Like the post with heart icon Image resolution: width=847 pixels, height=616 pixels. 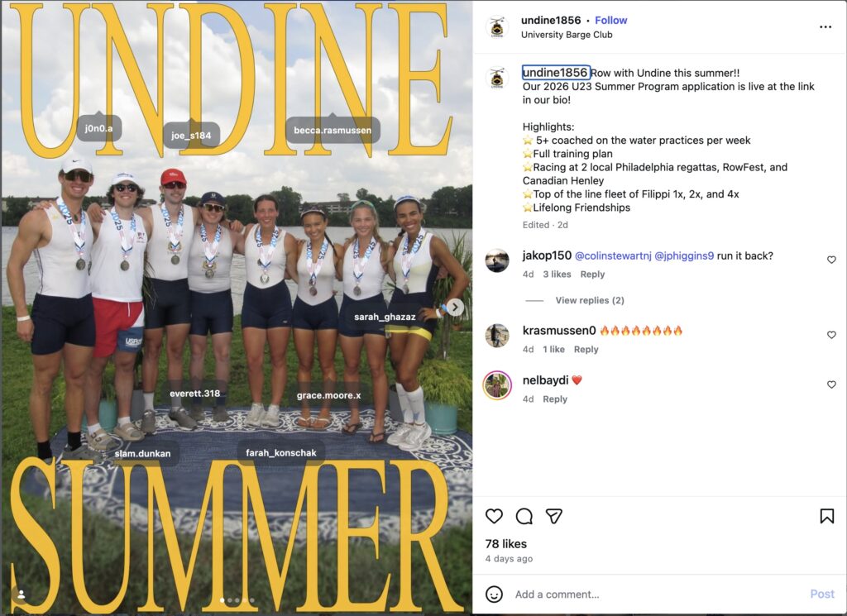[494, 516]
